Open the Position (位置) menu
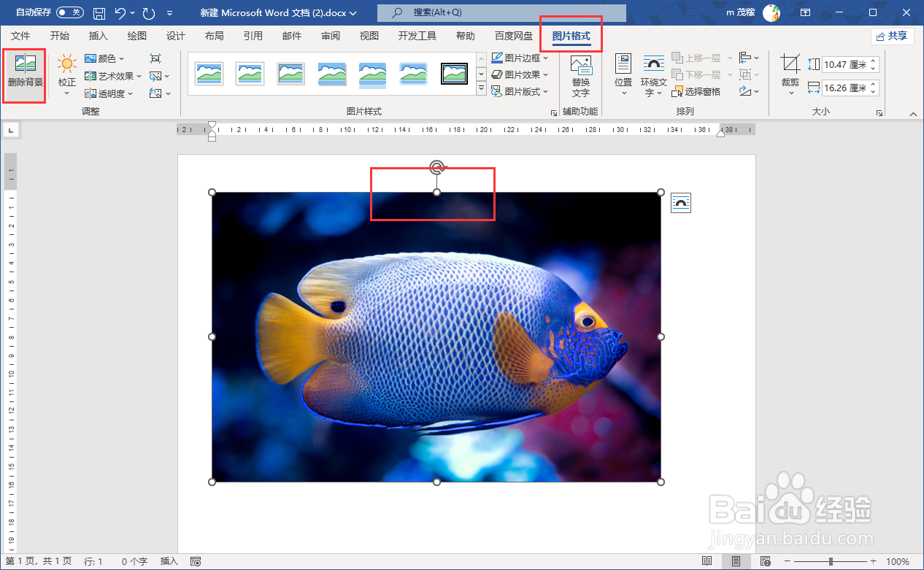Viewport: 924px width, 570px height. tap(623, 74)
